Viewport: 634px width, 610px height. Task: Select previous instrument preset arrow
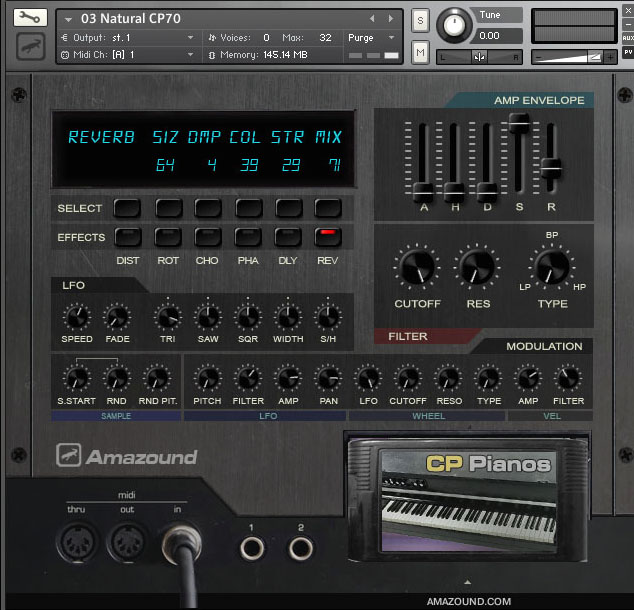[372, 19]
